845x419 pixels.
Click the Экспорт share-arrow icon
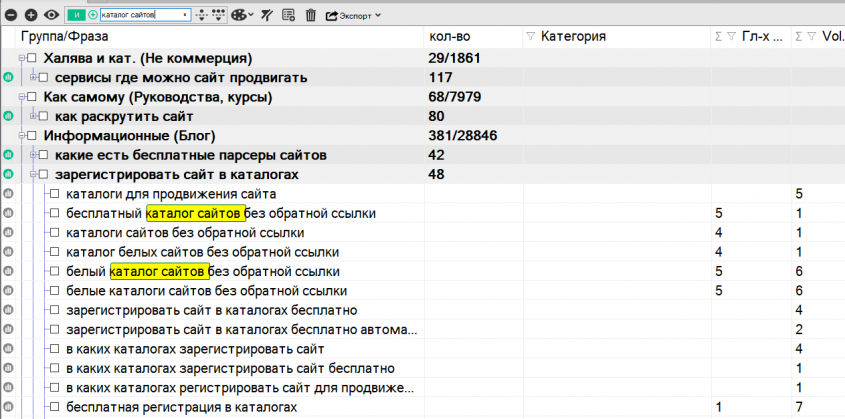(x=331, y=16)
